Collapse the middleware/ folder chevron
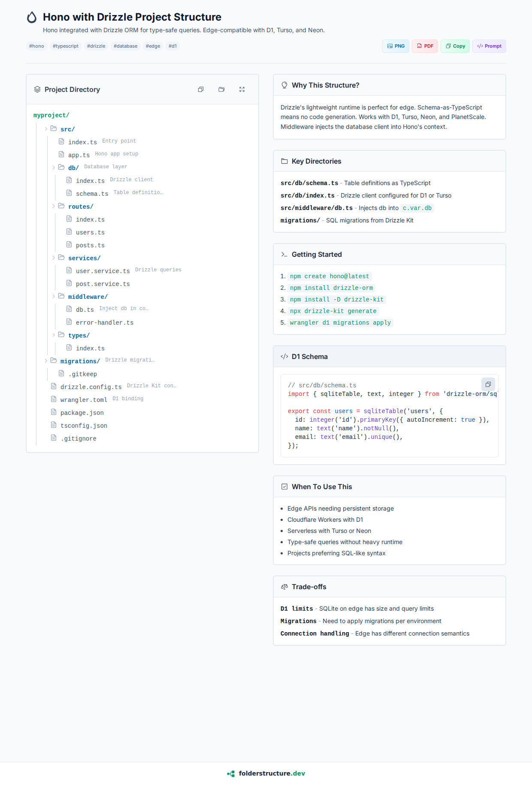This screenshot has height=785, width=532. 54,296
